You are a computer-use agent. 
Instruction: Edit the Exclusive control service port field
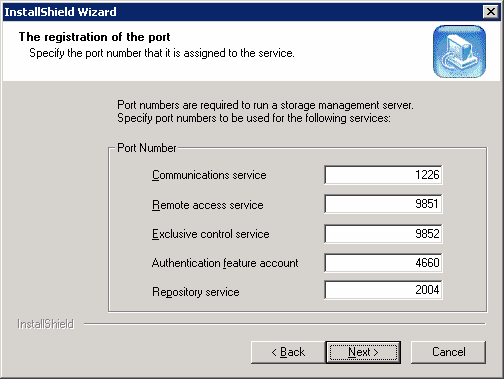[383, 233]
